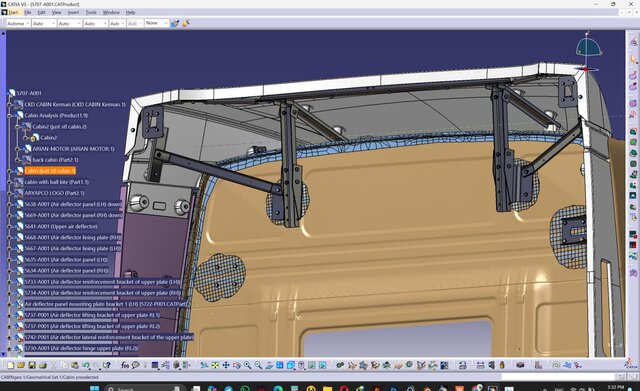Click Fit All In icon

(x=215, y=365)
